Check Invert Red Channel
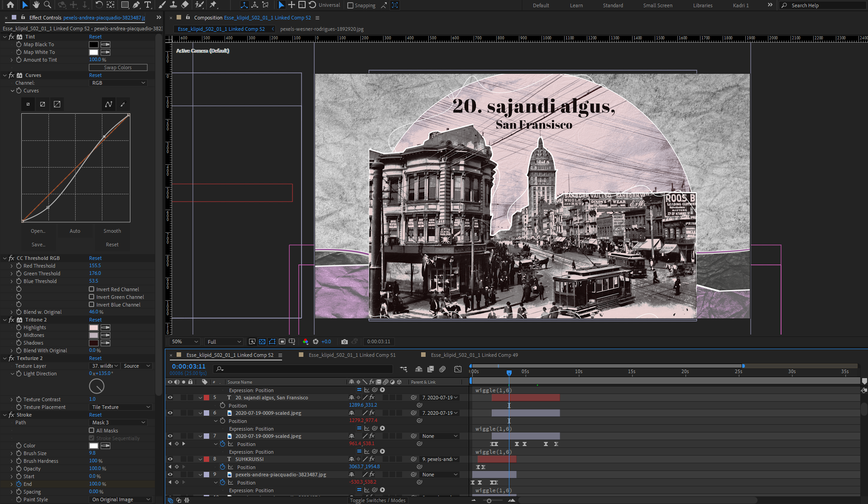This screenshot has height=504, width=868. (x=91, y=289)
